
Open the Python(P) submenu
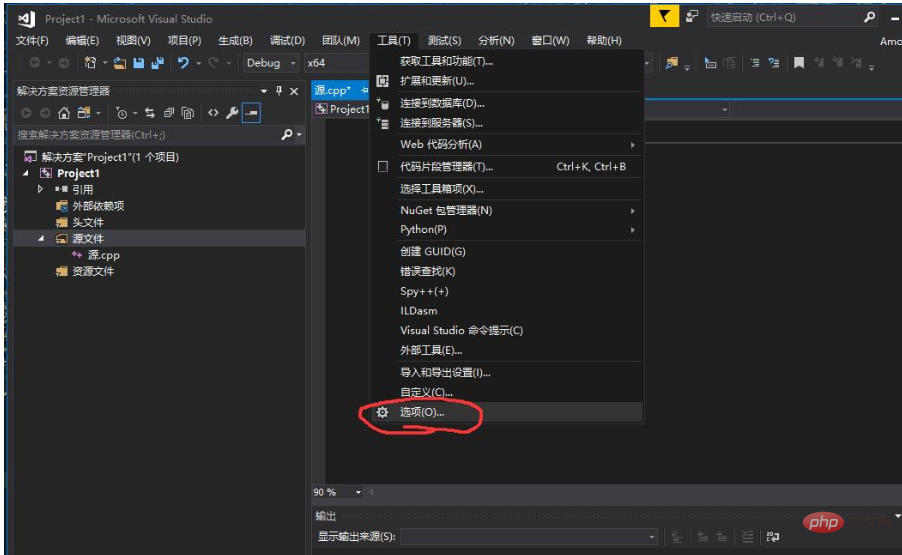507,229
